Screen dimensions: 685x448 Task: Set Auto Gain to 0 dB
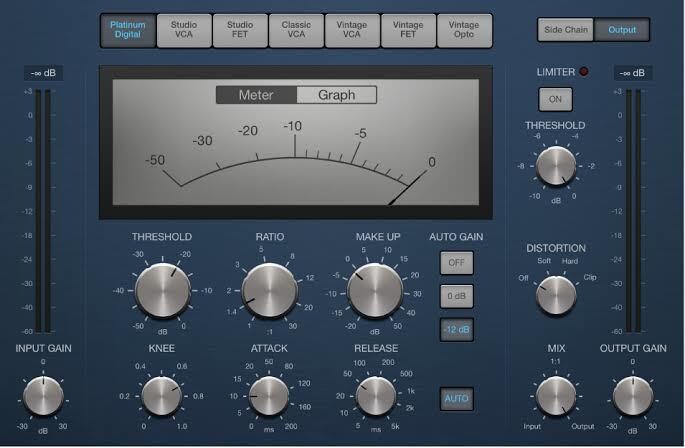pyautogui.click(x=457, y=296)
